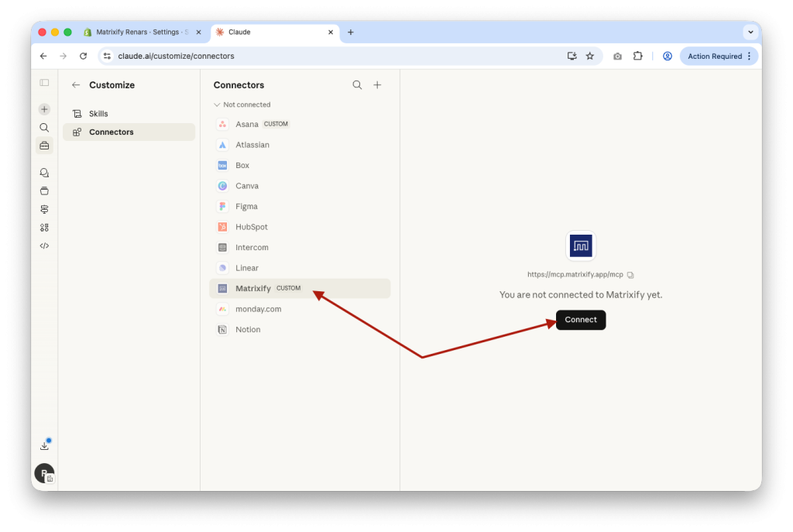
Task: Open the chats icon in the left sidebar
Action: click(x=44, y=172)
